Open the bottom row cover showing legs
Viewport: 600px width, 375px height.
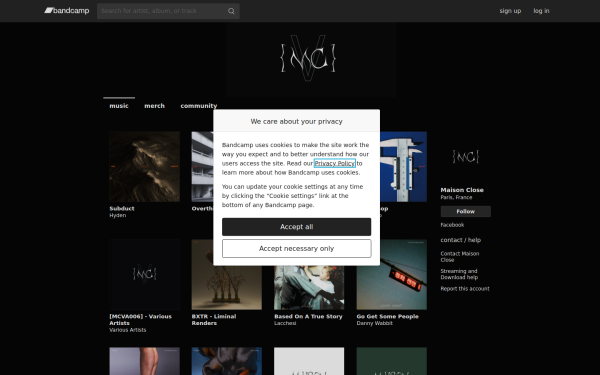point(144,361)
